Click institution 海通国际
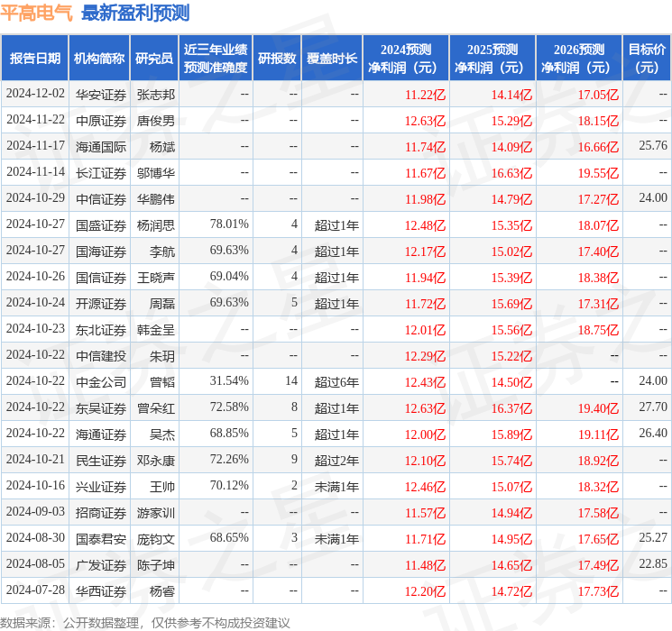The image size is (672, 631). (x=101, y=147)
